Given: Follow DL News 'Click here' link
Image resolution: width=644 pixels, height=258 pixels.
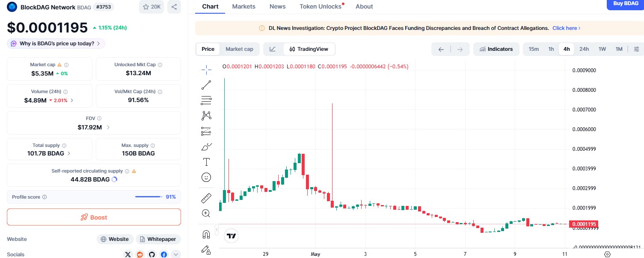Looking at the screenshot, I should 566,28.
